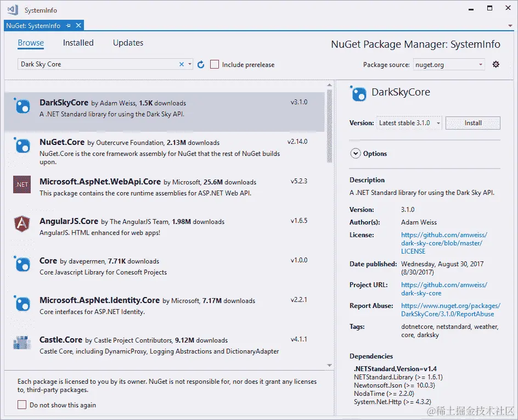Switch to the Installed tab
The width and height of the screenshot is (518, 420).
[x=78, y=43]
